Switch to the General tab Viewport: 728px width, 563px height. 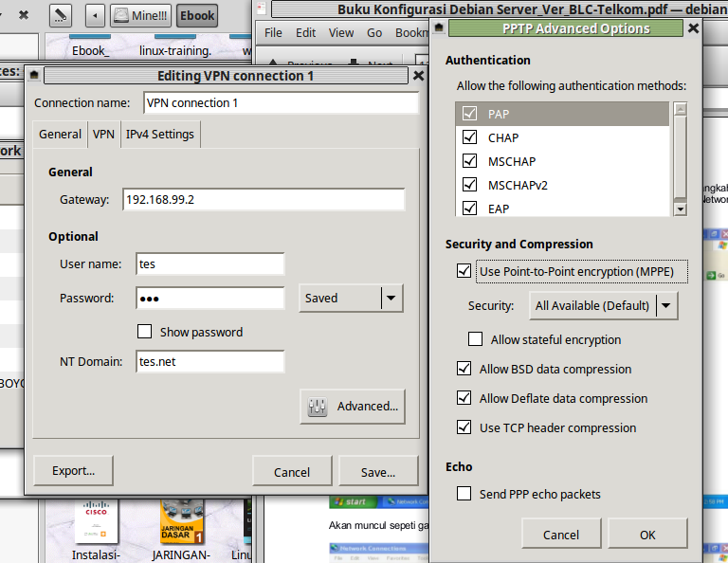pyautogui.click(x=60, y=135)
